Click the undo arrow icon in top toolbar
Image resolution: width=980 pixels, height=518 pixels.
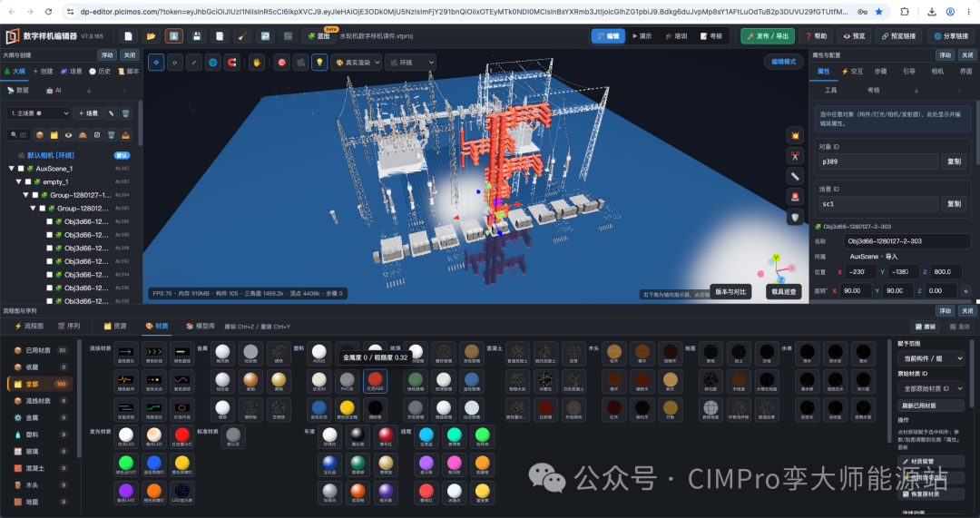tap(265, 36)
